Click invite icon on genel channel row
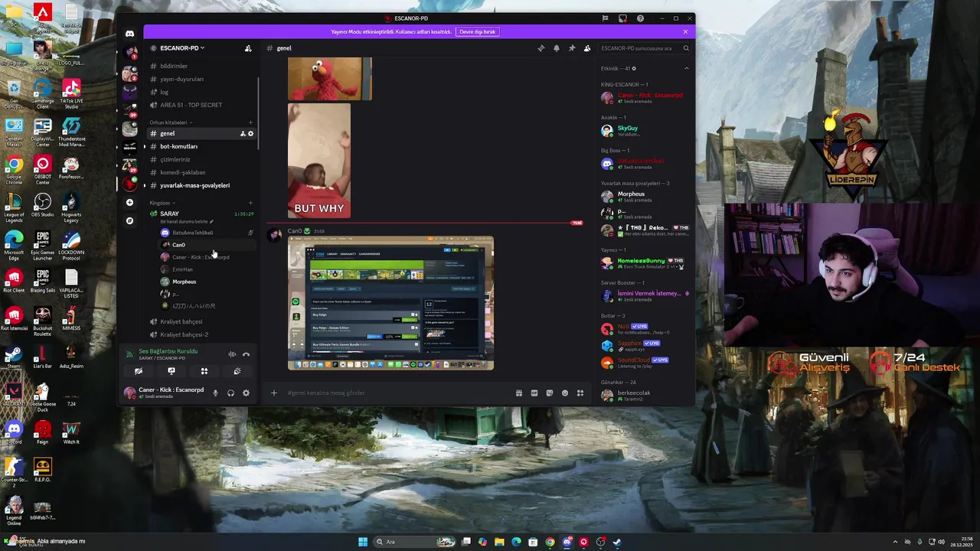Screen dimensions: 980x551 click(243, 134)
